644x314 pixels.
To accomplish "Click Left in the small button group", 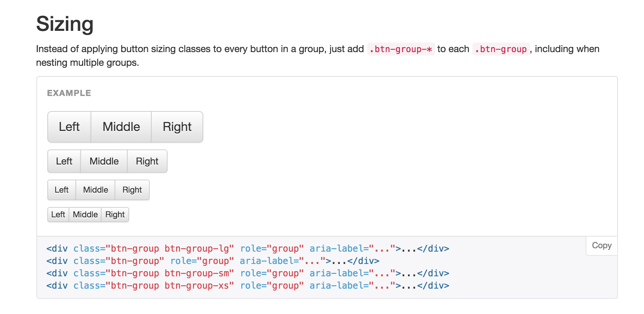I will pos(62,190).
